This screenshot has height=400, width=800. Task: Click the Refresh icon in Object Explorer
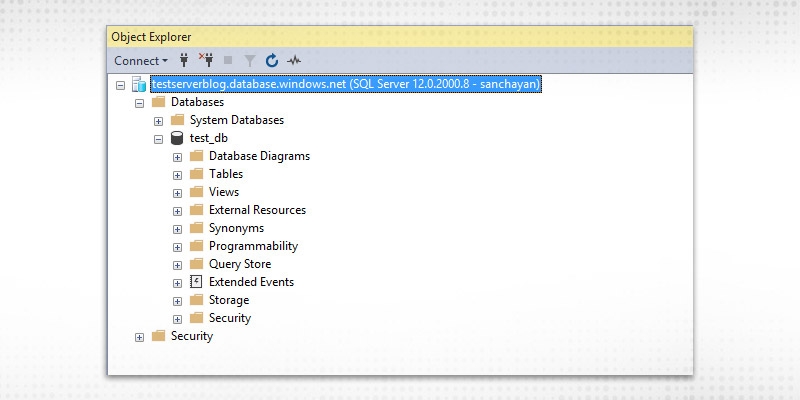272,61
